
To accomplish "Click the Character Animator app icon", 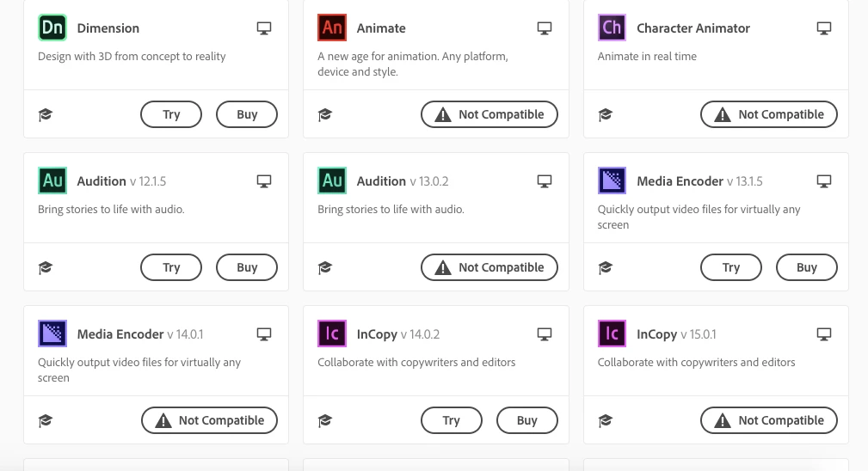I will tap(612, 28).
